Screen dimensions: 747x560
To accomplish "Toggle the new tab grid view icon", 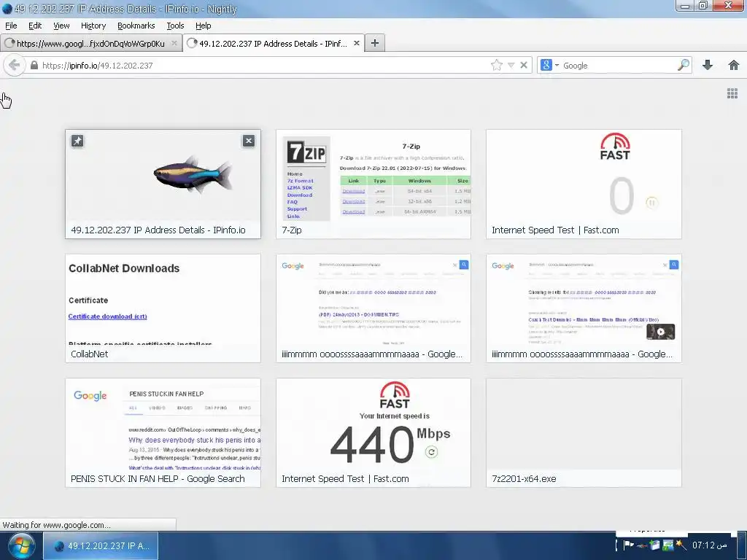I will click(732, 93).
